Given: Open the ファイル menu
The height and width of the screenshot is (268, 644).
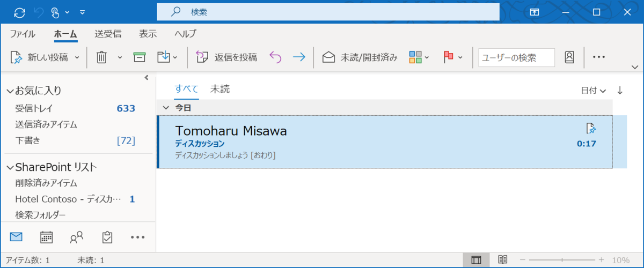Looking at the screenshot, I should pyautogui.click(x=23, y=34).
